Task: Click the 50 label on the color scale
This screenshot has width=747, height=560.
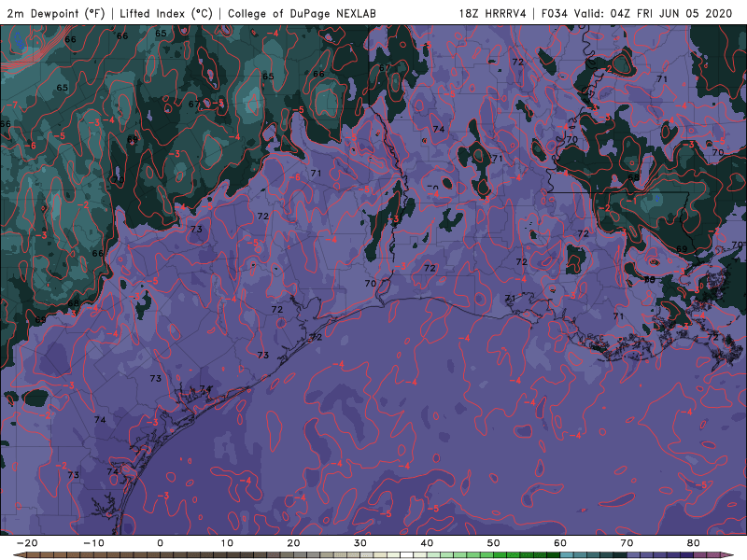Action: coord(494,543)
